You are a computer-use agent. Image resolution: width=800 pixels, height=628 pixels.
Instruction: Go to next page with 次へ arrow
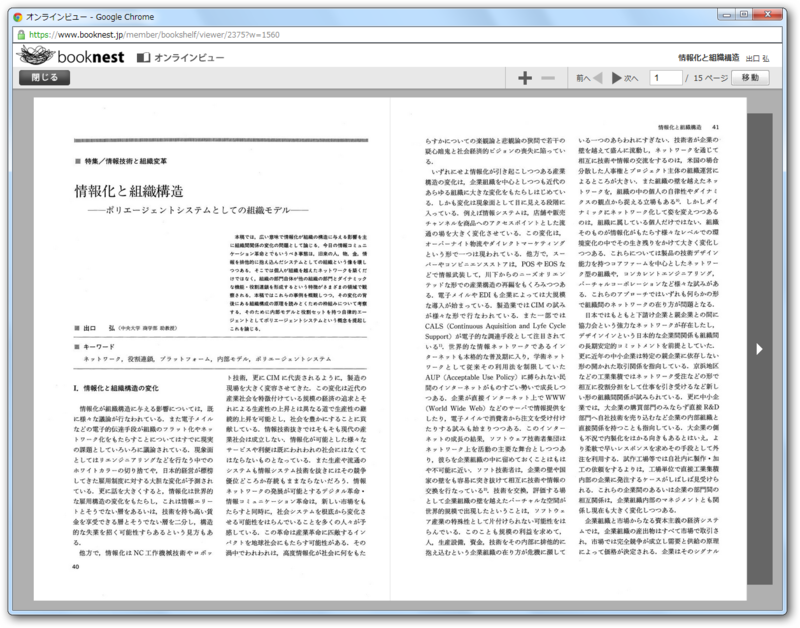625,78
